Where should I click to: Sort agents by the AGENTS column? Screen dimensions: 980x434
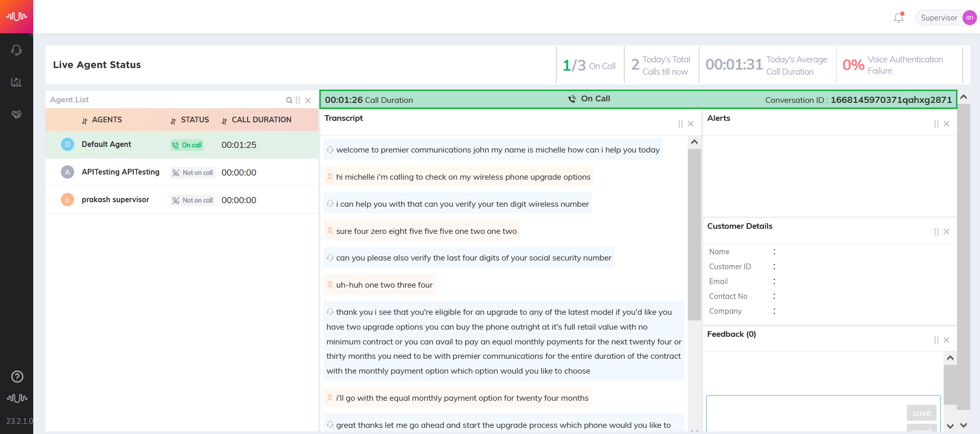coord(102,120)
